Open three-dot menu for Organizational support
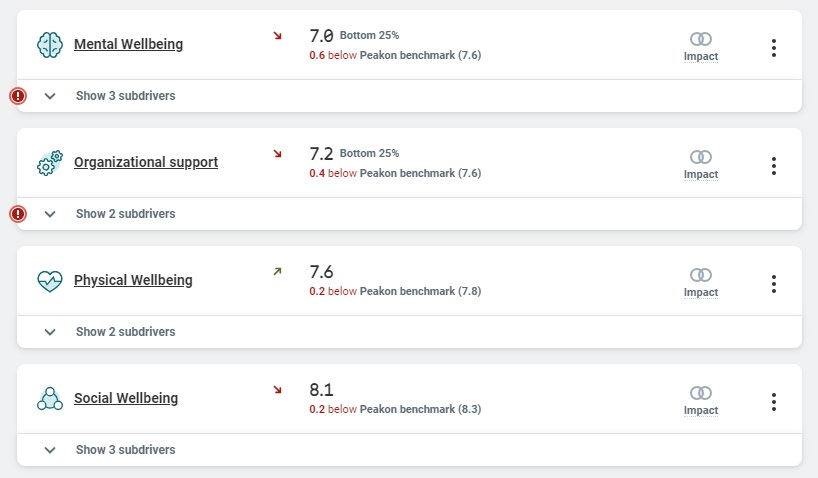818x478 pixels. pyautogui.click(x=774, y=166)
